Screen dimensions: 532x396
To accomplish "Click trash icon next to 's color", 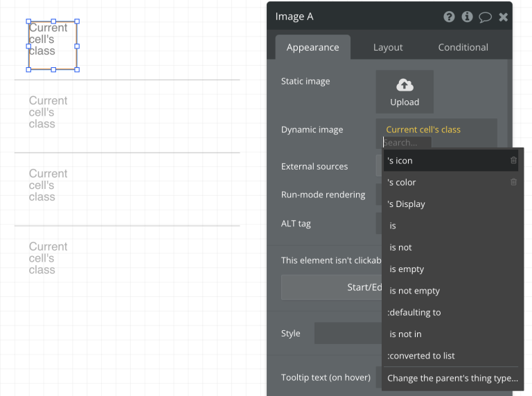I will coord(513,182).
